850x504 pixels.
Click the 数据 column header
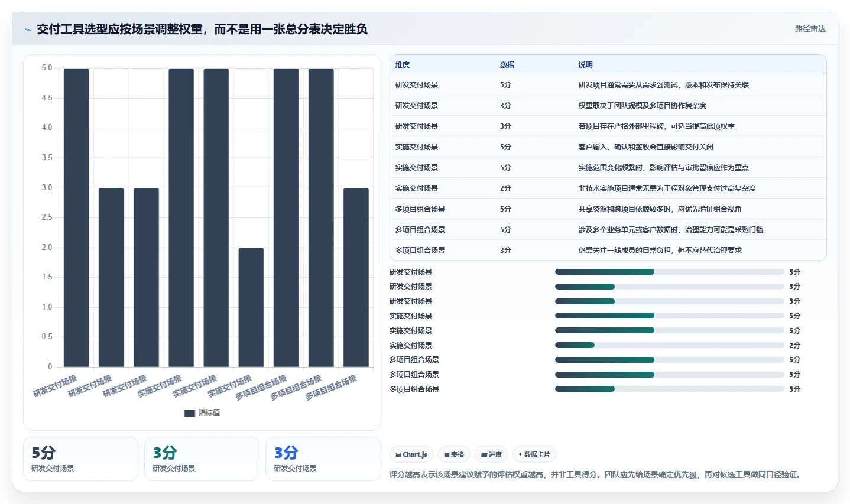pyautogui.click(x=507, y=65)
